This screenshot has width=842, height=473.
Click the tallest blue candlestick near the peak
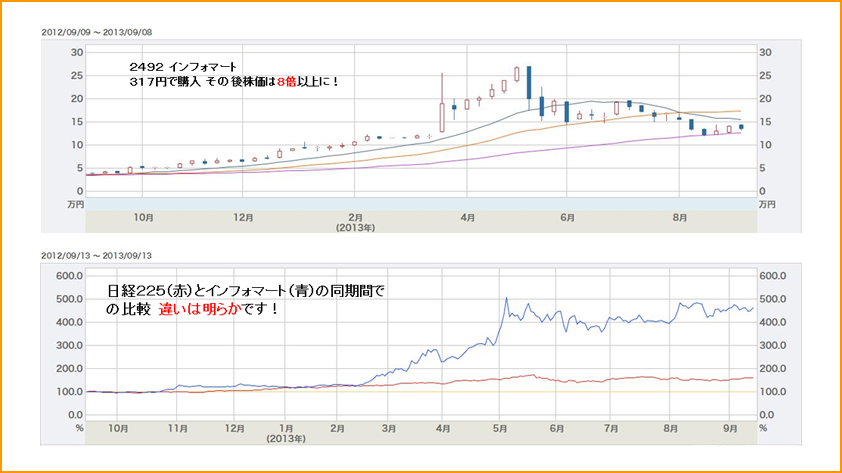coord(528,81)
